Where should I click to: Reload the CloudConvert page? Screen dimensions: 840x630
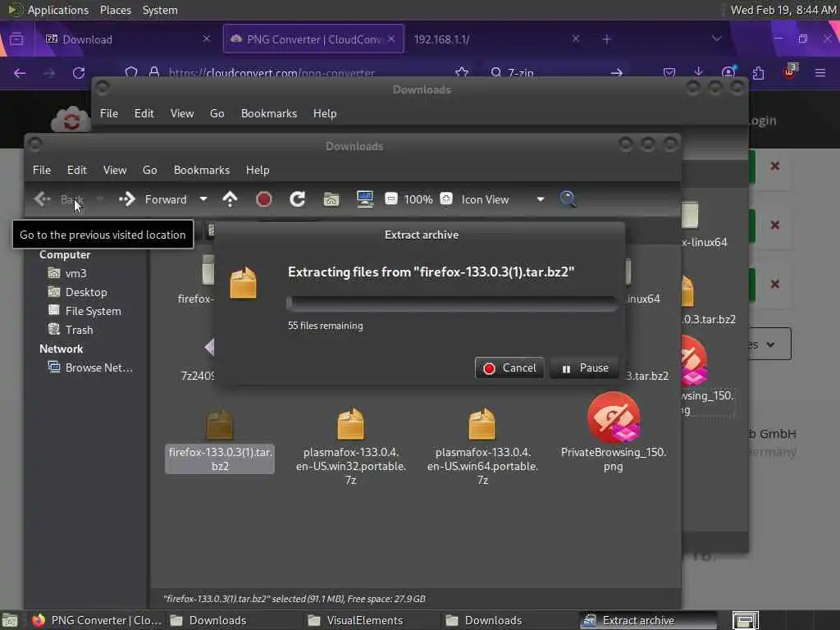click(x=79, y=73)
